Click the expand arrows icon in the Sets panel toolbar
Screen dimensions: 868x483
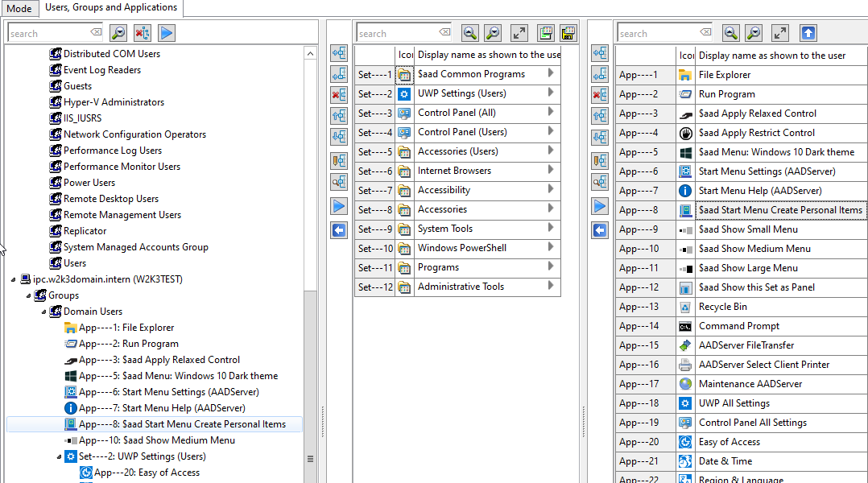(x=519, y=33)
